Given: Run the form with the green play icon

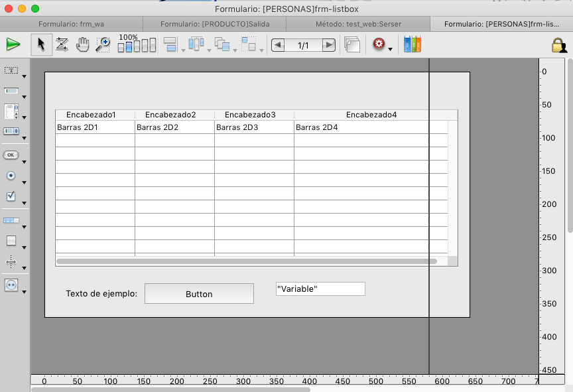Looking at the screenshot, I should [13, 44].
